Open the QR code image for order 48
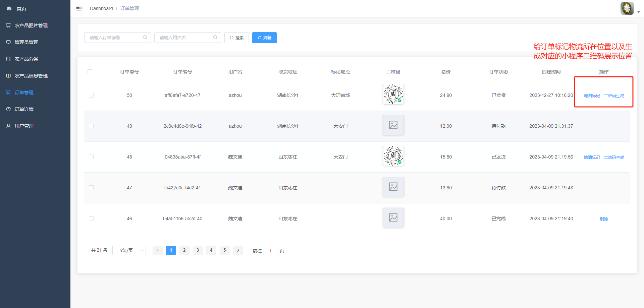The width and height of the screenshot is (644, 308). 393,156
